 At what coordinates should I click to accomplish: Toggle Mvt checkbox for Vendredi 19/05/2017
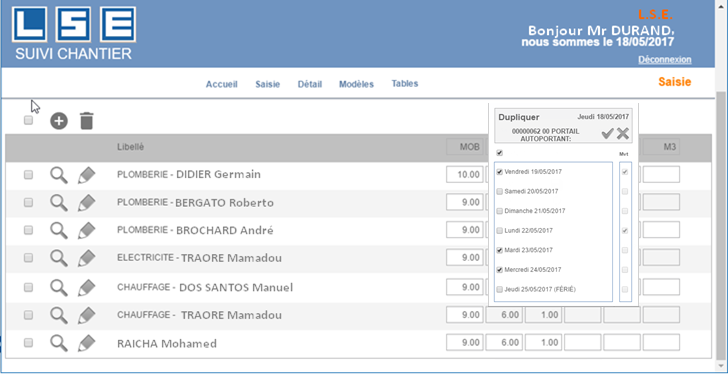coord(625,172)
